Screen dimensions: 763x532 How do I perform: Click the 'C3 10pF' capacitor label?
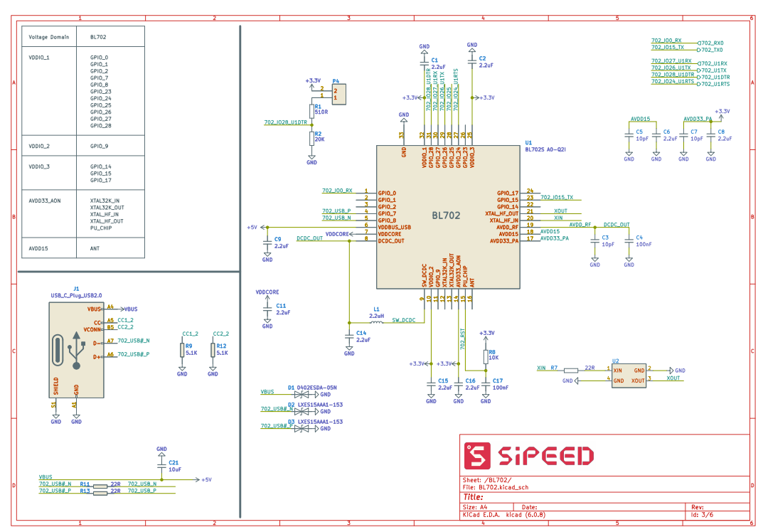click(x=608, y=241)
